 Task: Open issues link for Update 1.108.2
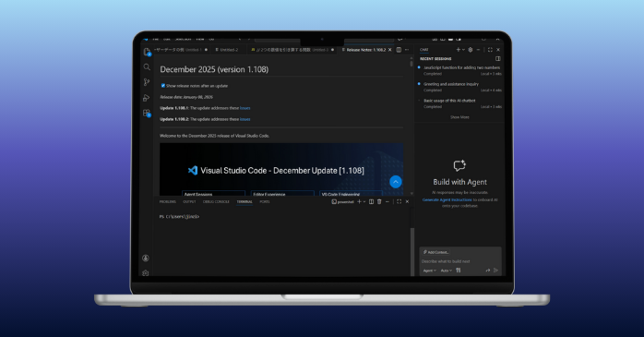click(245, 119)
